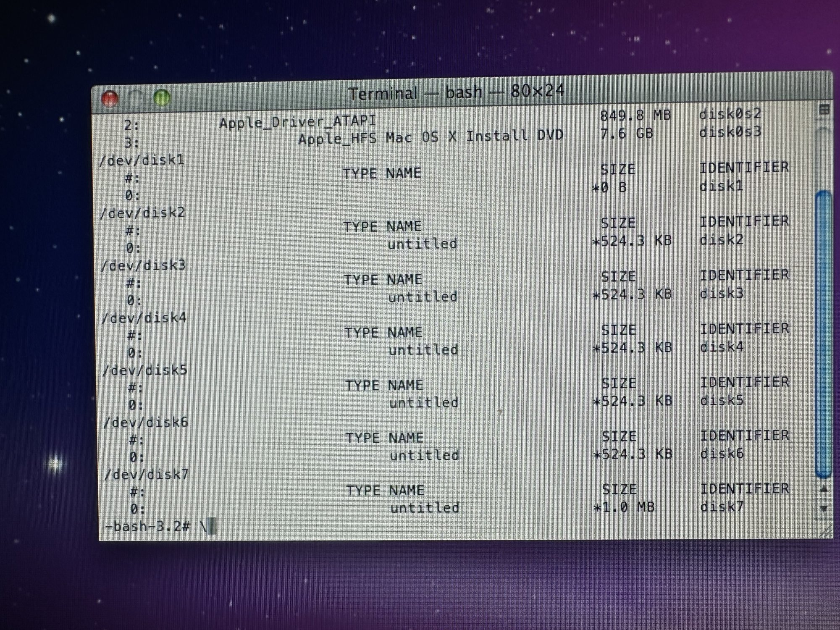
Task: Click the blue scrollbar thumb
Action: pos(823,334)
